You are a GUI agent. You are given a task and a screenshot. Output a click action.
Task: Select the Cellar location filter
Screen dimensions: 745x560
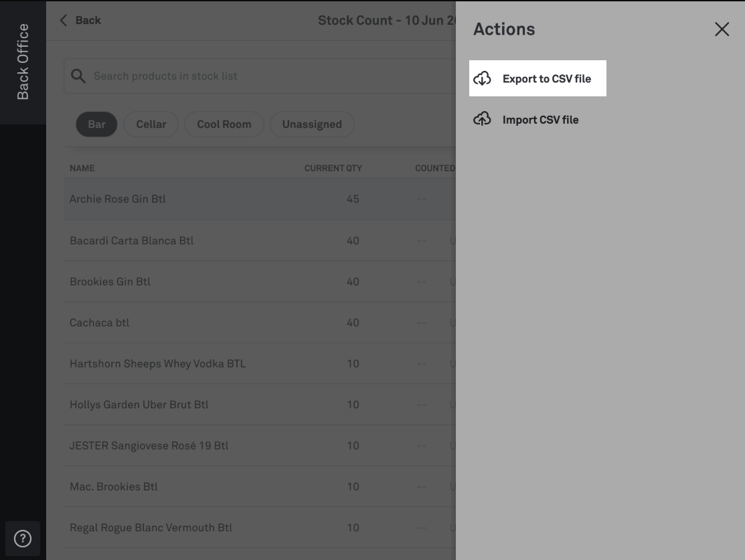[x=151, y=124]
